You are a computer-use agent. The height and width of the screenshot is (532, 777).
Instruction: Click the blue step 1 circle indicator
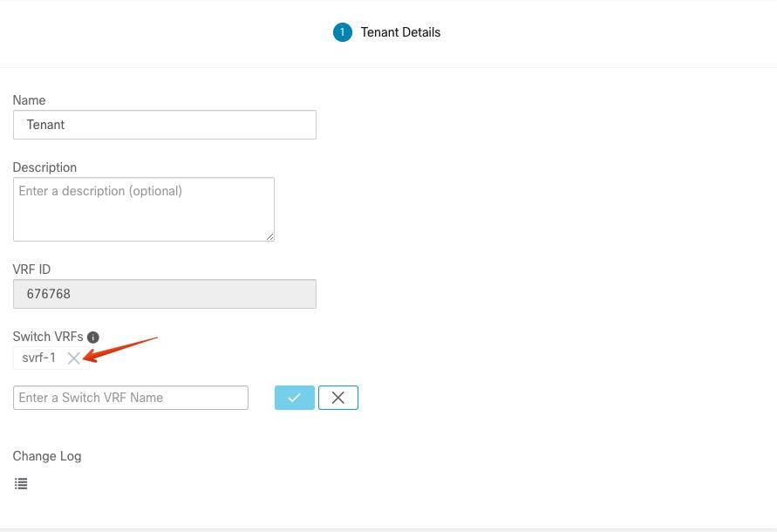342,32
